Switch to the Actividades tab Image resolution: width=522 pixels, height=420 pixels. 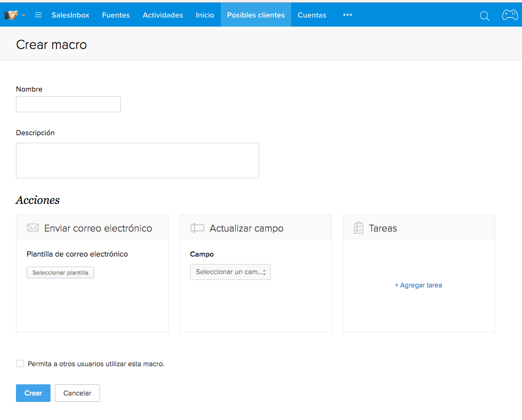pyautogui.click(x=163, y=15)
